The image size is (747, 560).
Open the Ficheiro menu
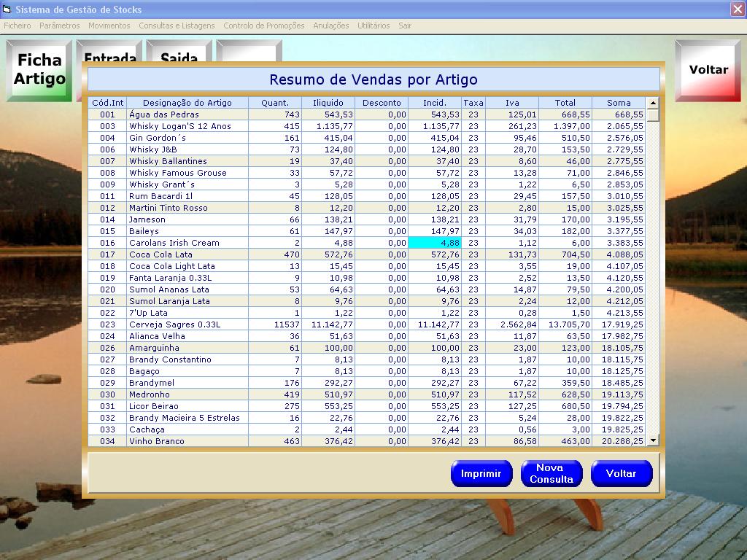click(18, 26)
